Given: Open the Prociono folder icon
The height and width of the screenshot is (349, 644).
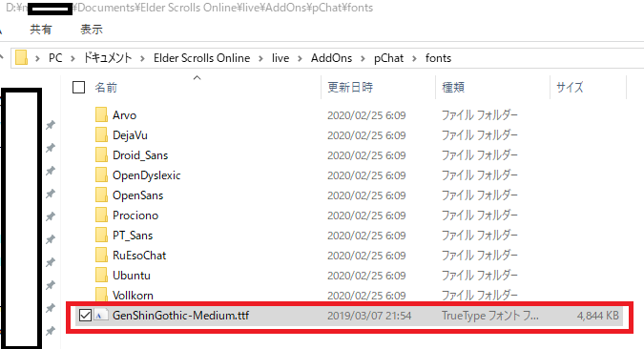Looking at the screenshot, I should tap(101, 216).
